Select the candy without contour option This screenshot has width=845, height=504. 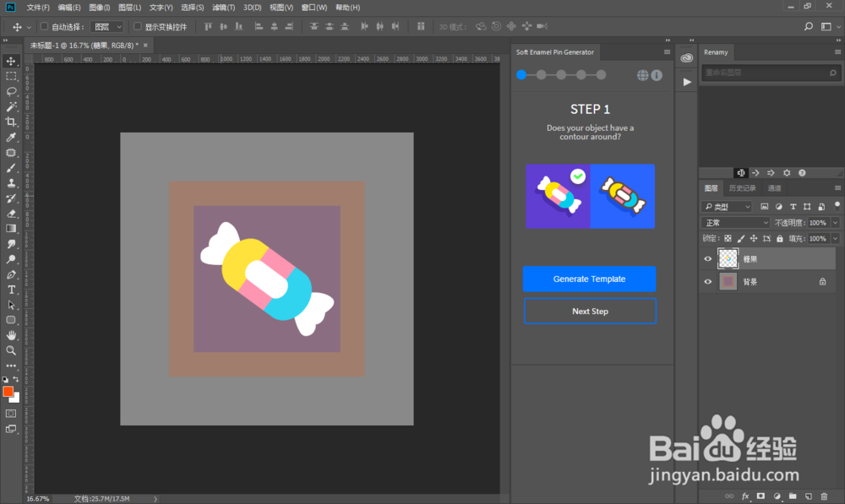pos(558,197)
